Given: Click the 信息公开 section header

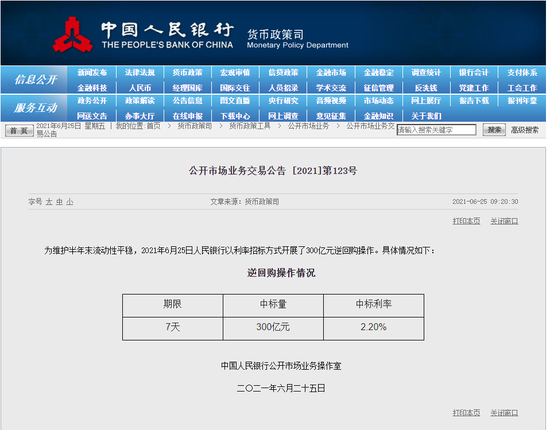Looking at the screenshot, I should pyautogui.click(x=35, y=80).
